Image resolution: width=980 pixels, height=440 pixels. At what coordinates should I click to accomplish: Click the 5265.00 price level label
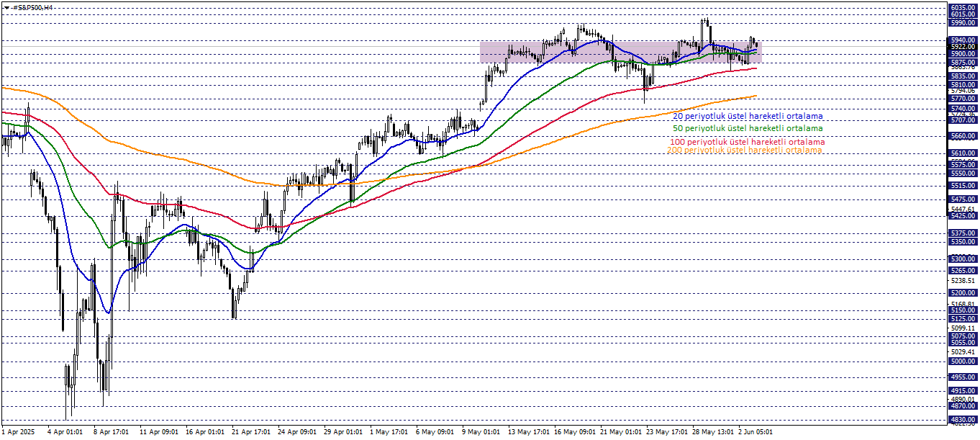963,270
